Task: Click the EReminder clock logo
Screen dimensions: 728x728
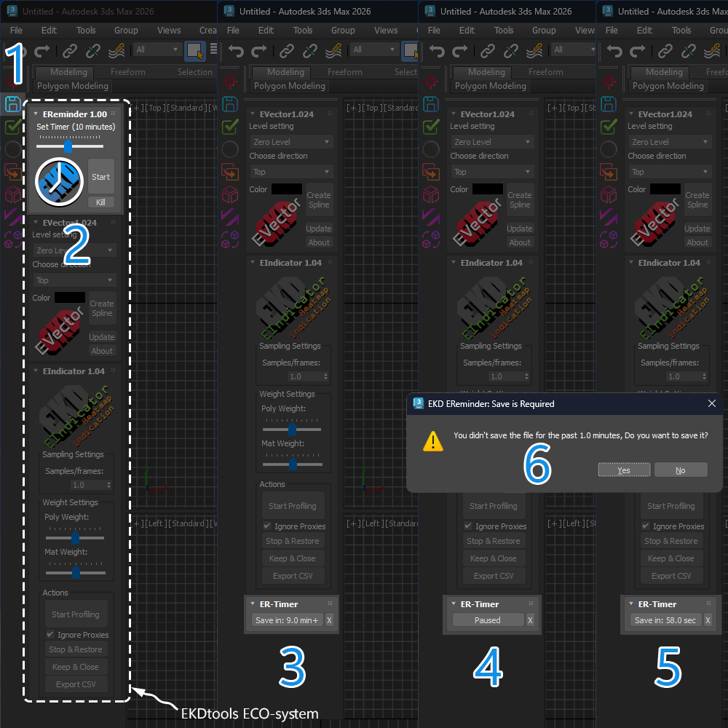Action: tap(59, 181)
